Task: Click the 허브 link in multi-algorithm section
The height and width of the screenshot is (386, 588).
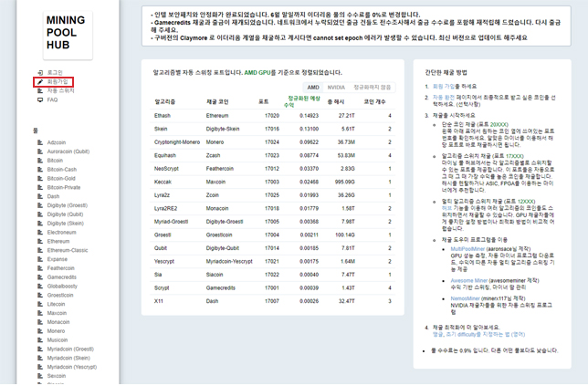Action: pos(446,208)
